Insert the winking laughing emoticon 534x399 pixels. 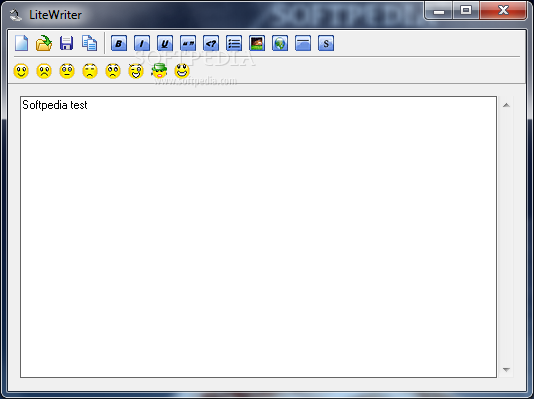tap(136, 71)
